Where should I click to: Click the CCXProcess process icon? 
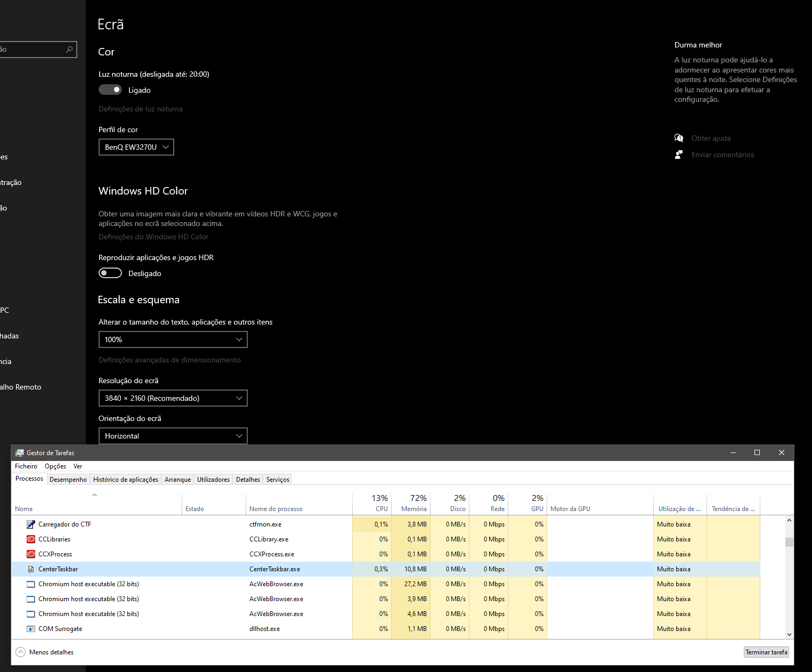(30, 554)
